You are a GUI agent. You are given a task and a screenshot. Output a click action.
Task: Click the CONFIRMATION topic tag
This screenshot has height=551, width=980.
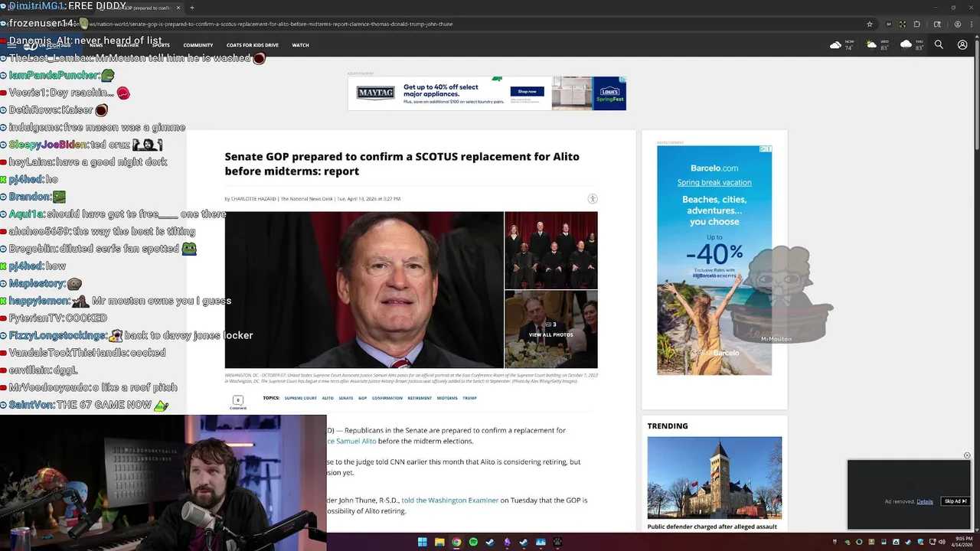tap(387, 398)
